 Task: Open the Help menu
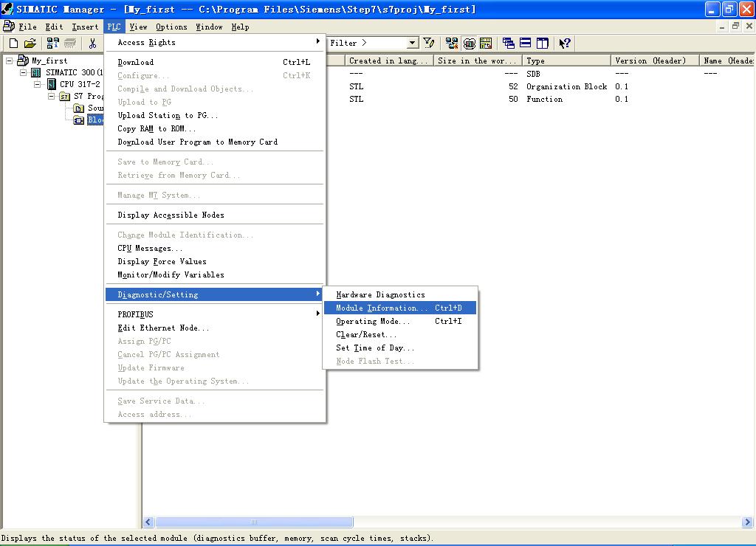click(x=240, y=27)
